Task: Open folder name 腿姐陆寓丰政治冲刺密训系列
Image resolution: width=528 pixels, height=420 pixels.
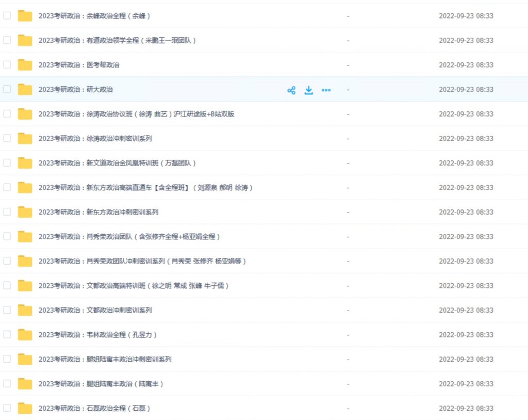Action: (105, 359)
